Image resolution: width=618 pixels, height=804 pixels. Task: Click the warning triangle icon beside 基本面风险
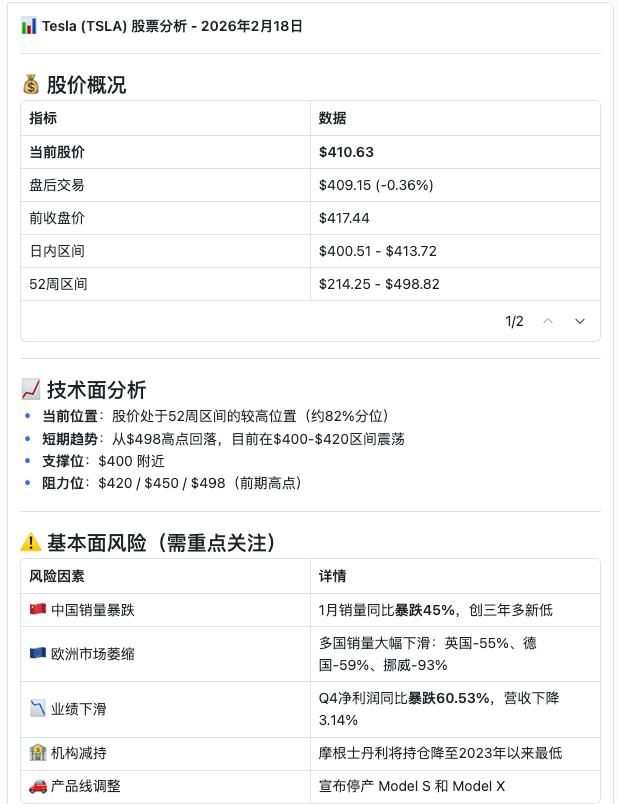(31, 542)
